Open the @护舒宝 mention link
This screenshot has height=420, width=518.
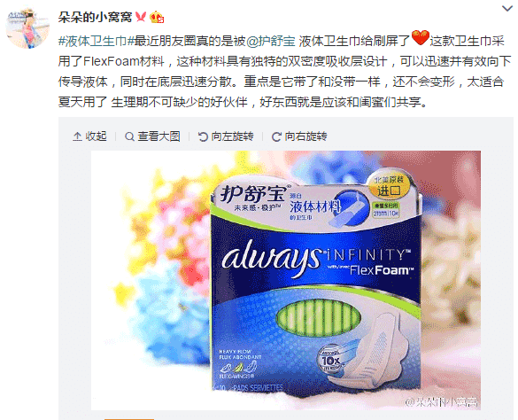click(x=271, y=41)
